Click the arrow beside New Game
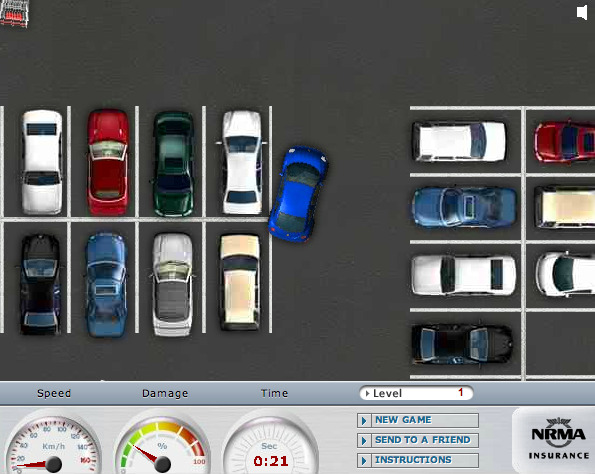Viewport: 595px width, 474px height. coord(364,420)
